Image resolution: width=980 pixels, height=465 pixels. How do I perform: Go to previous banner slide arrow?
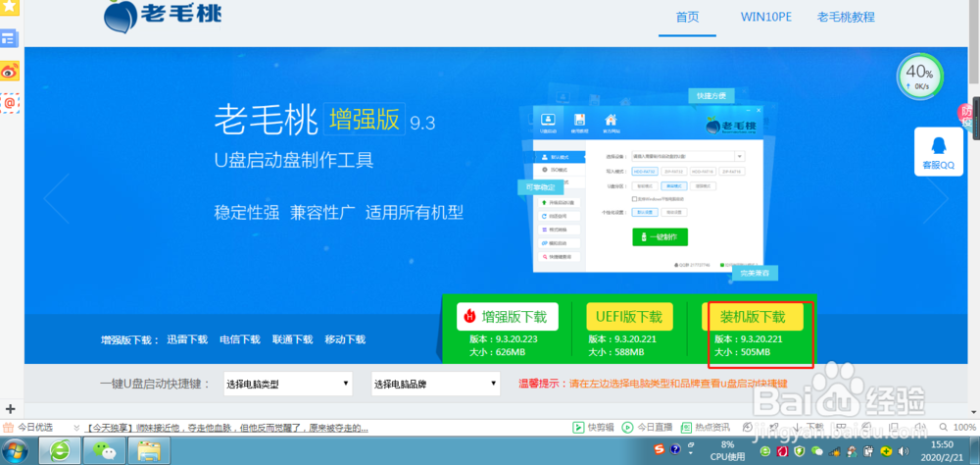point(57,198)
